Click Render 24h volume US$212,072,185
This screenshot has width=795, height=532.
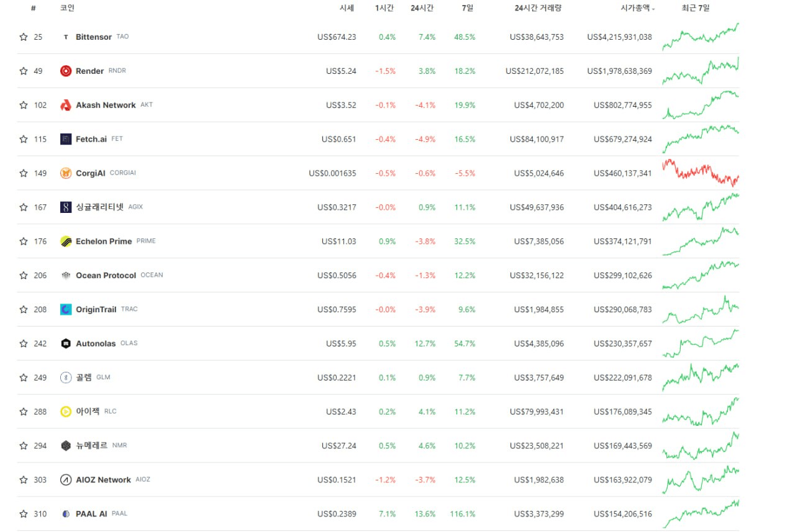[x=535, y=71]
